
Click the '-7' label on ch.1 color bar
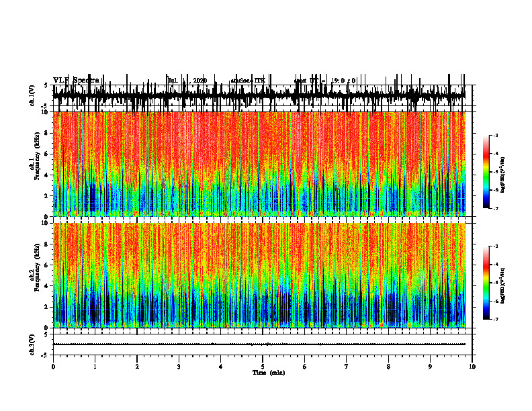(x=496, y=208)
